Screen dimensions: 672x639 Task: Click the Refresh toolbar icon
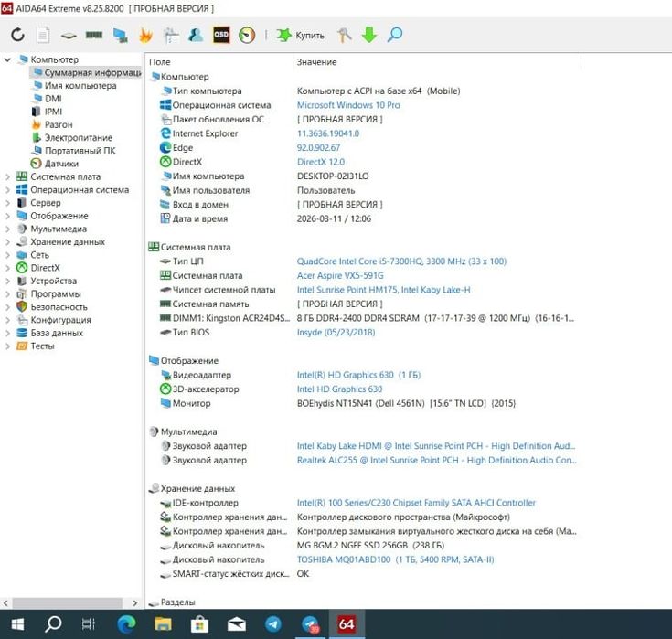click(x=17, y=35)
